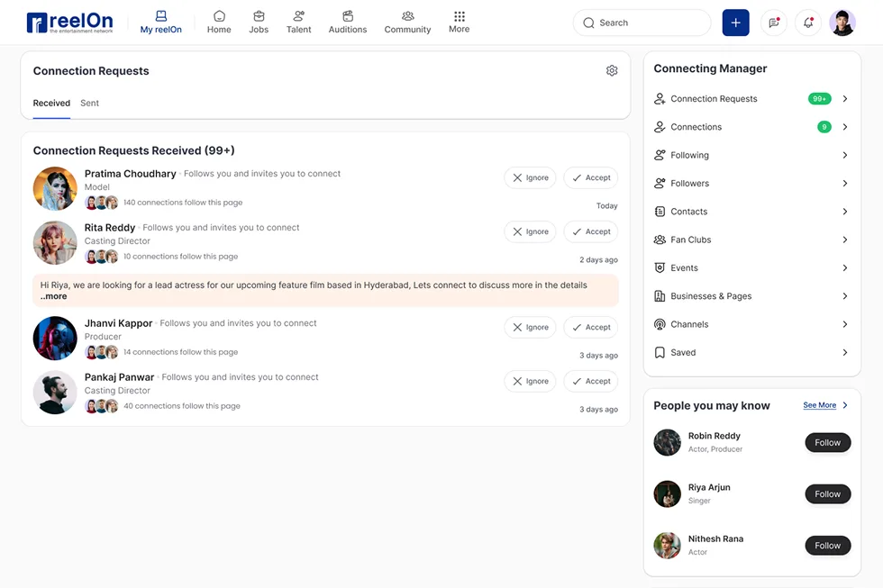Select the Received tab
This screenshot has width=883, height=588.
51,103
